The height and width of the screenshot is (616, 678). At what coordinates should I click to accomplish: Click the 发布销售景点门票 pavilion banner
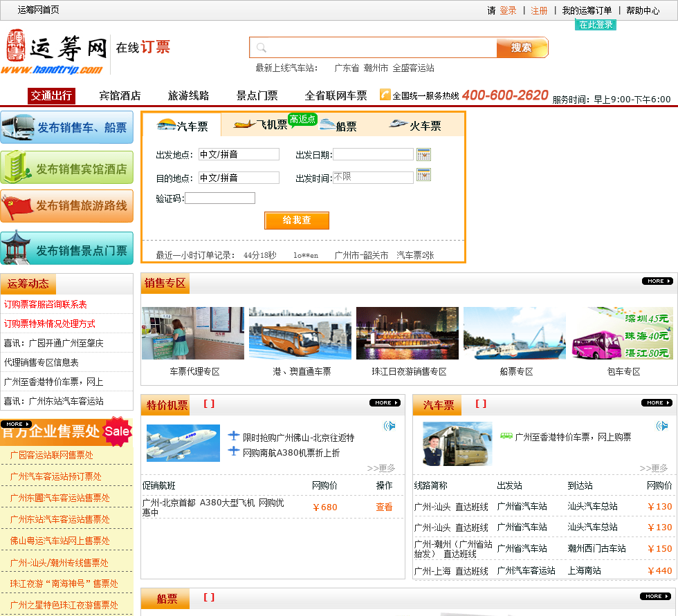tap(67, 250)
